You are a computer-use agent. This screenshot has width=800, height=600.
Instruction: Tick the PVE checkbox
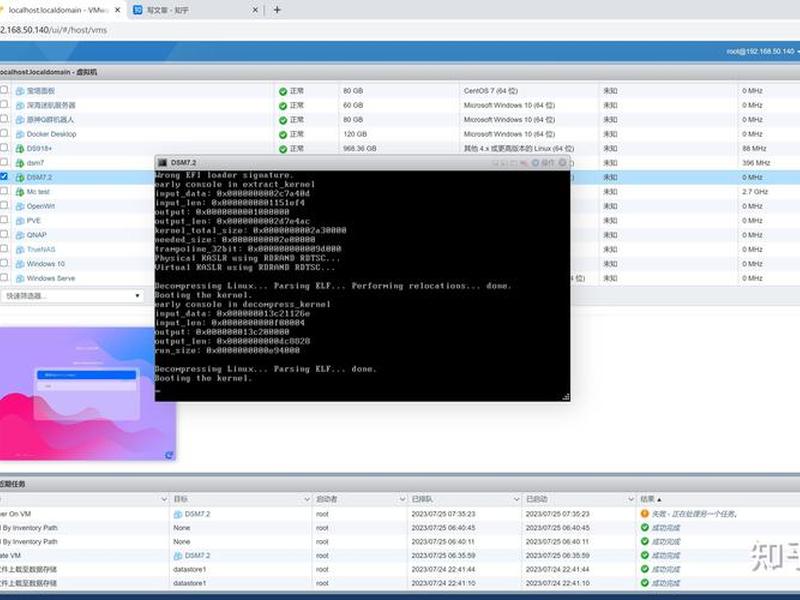tap(4, 219)
